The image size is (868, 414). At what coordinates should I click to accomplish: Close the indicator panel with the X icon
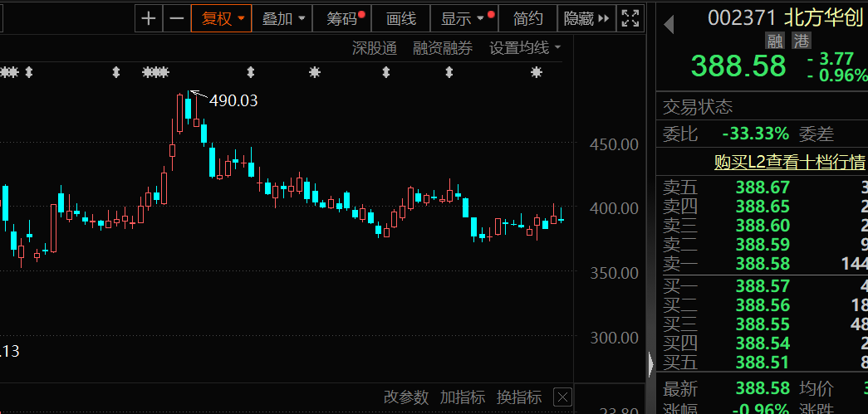click(562, 397)
